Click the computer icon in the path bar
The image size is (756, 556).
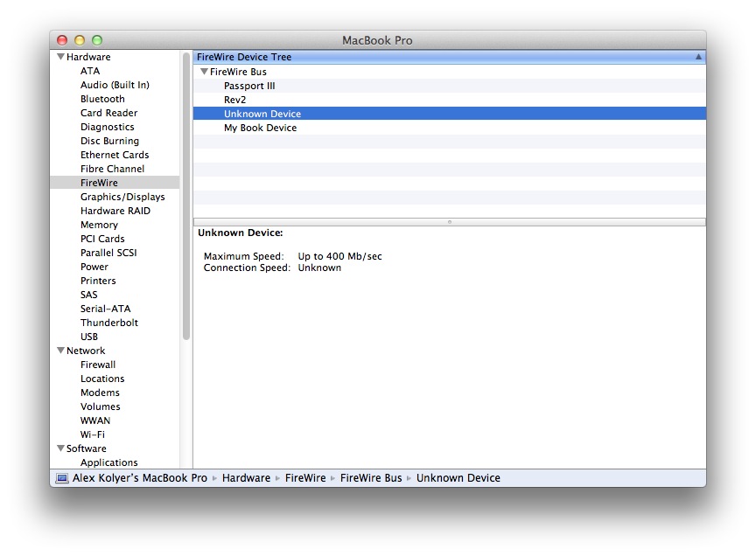pos(62,478)
